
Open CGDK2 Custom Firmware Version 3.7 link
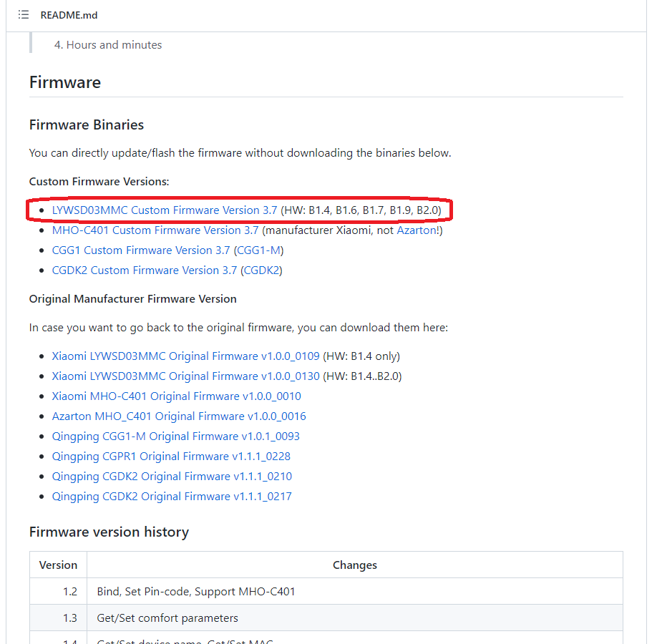(144, 270)
